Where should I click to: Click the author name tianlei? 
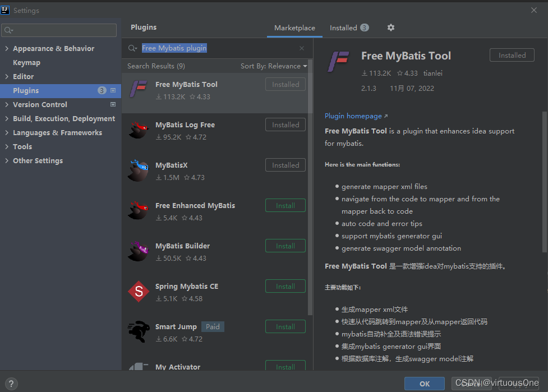point(432,73)
